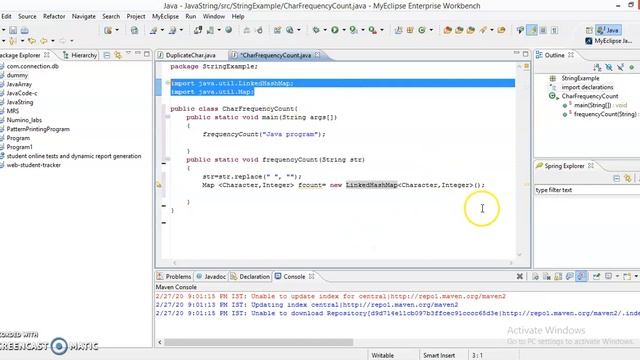Click the Spring Explorer filter text field

coord(587,190)
